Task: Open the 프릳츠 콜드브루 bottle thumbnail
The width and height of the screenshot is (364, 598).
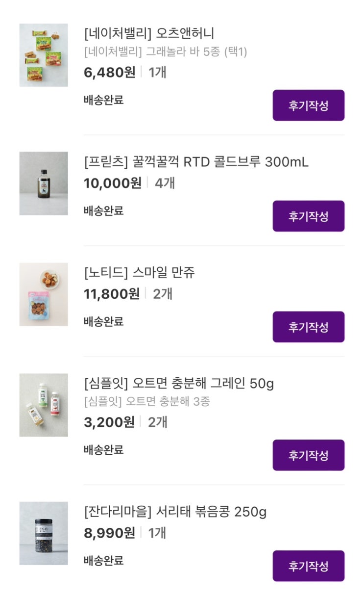Action: (x=44, y=183)
